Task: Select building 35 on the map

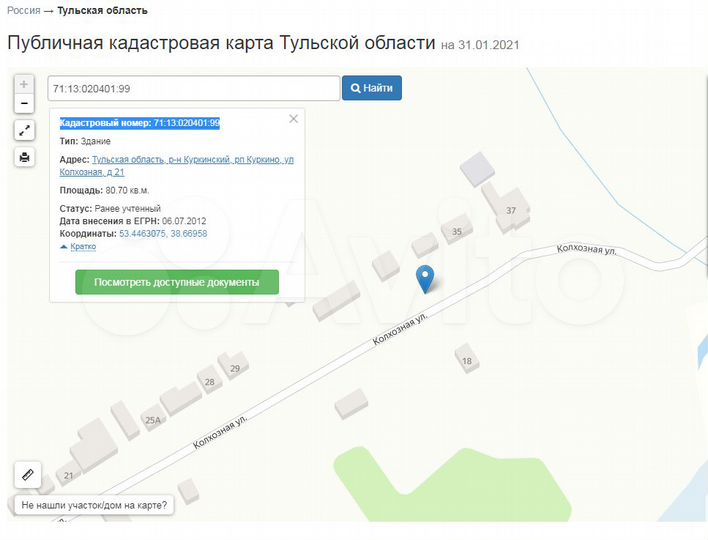Action: pyautogui.click(x=457, y=230)
